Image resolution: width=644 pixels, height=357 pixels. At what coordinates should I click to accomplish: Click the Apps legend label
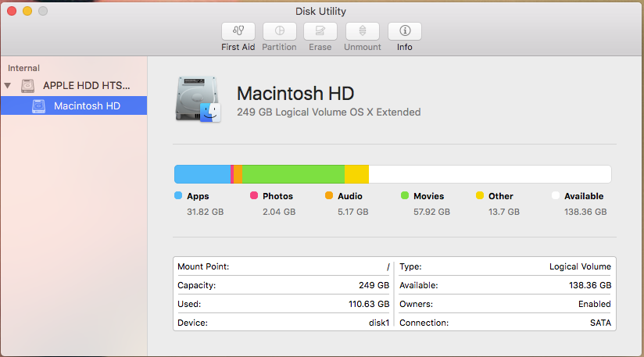point(198,197)
